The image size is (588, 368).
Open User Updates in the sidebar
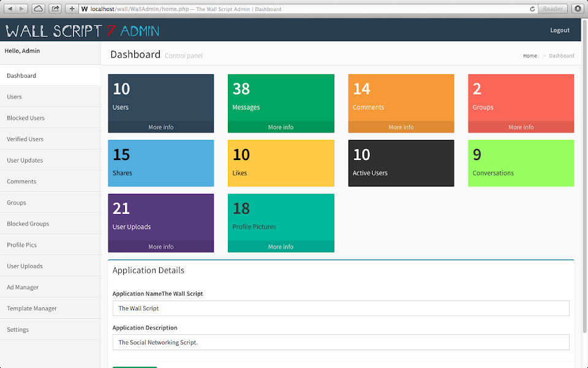pyautogui.click(x=50, y=160)
